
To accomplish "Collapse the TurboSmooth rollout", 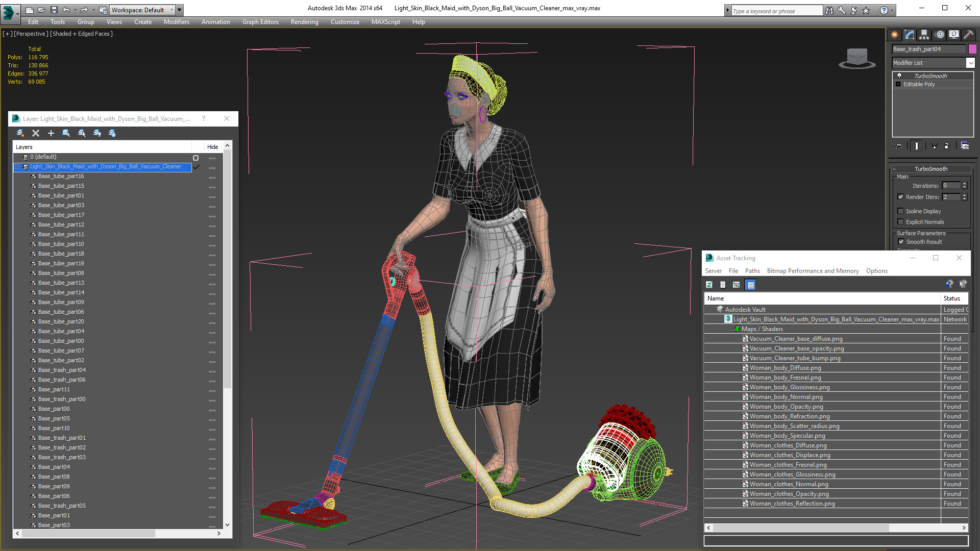I will pos(930,169).
